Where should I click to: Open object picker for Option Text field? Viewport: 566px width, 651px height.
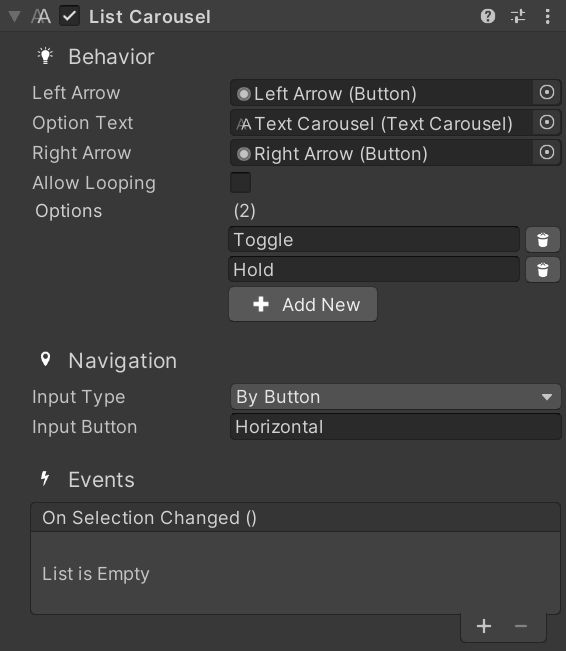(x=547, y=122)
